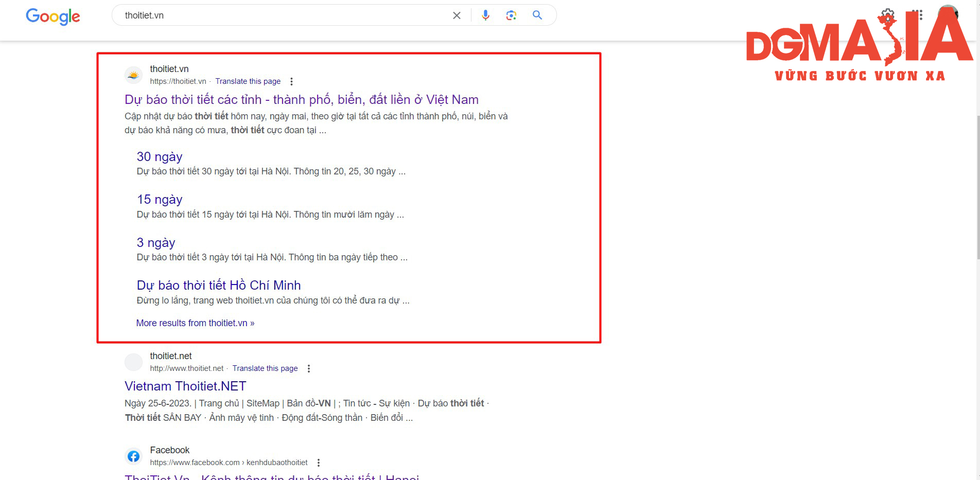Click the Facebook favicon icon
Viewport: 980px width, 480px height.
click(x=134, y=456)
